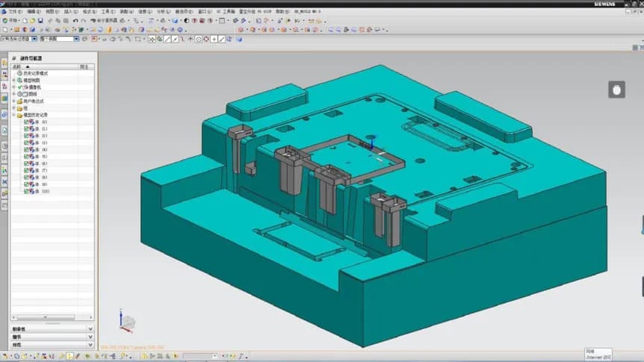Open the Insert (插入) menu

click(x=71, y=11)
